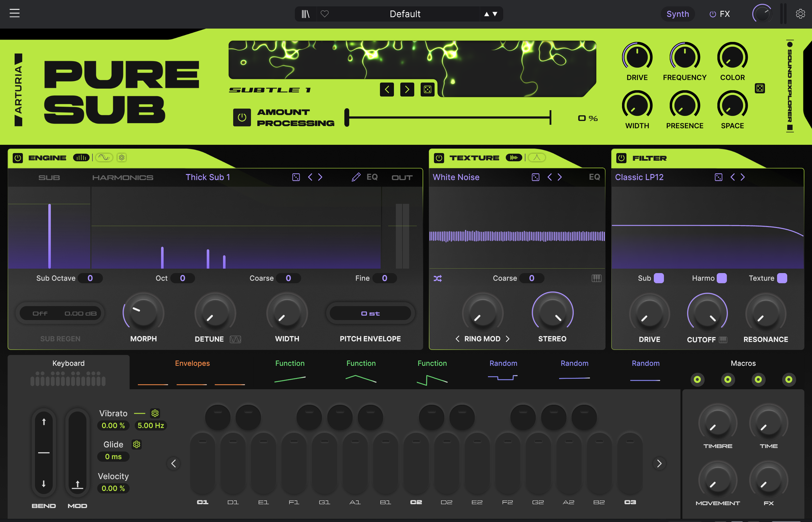Open the settings gear in the top bar
The width and height of the screenshot is (812, 522).
[x=800, y=14]
